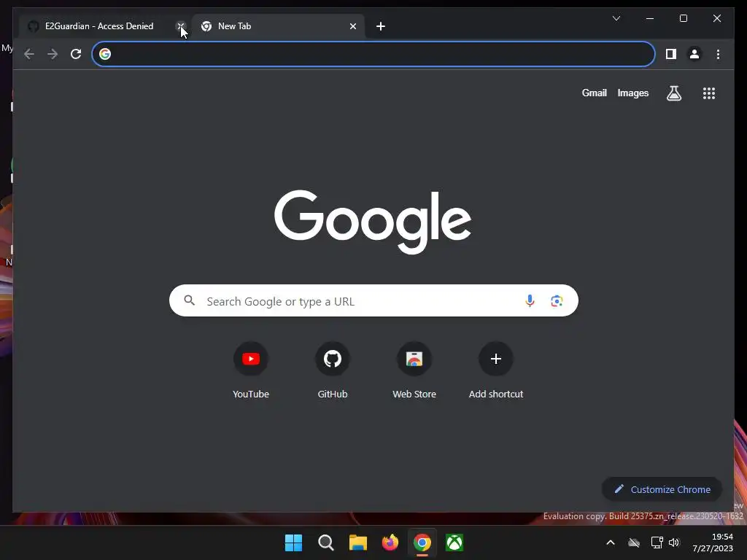Screen dimensions: 747x560
Task: Open the Gmail link
Action: point(594,93)
